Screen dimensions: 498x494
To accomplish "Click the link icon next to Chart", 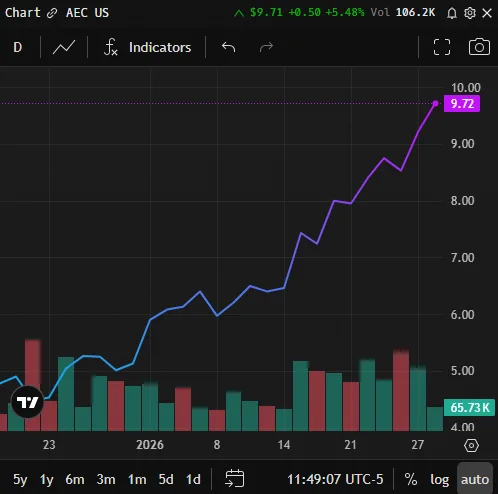I will pos(52,13).
